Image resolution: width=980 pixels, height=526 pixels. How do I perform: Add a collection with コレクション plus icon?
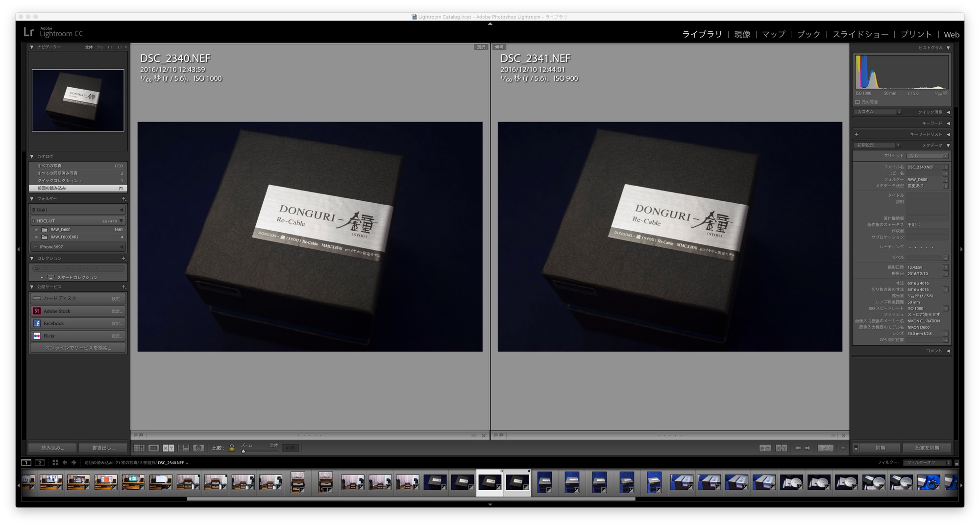[123, 258]
